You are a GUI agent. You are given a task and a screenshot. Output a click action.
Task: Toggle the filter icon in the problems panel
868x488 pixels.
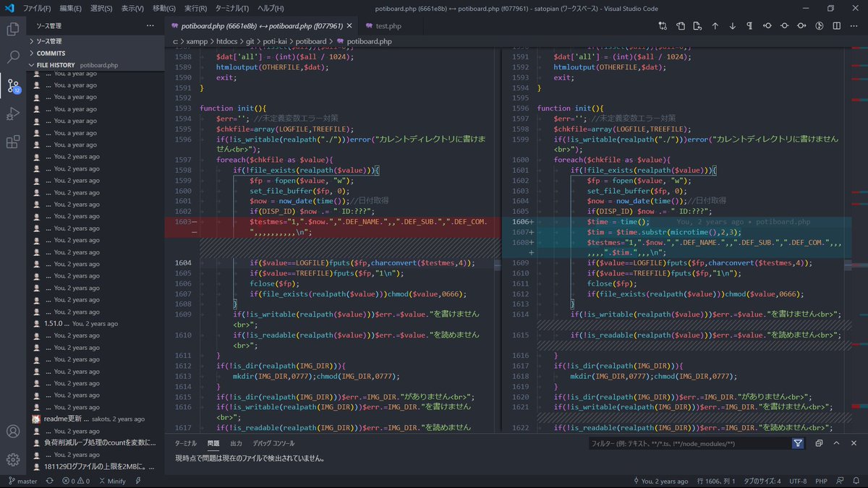click(x=798, y=442)
